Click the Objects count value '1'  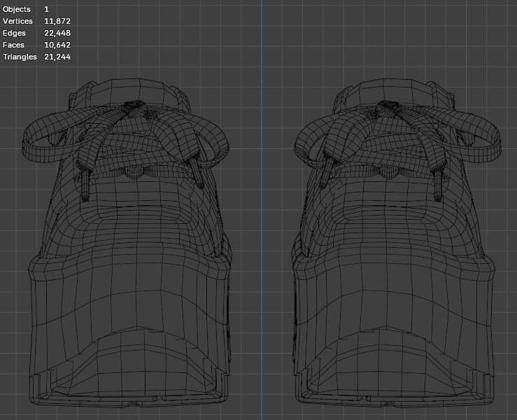46,9
